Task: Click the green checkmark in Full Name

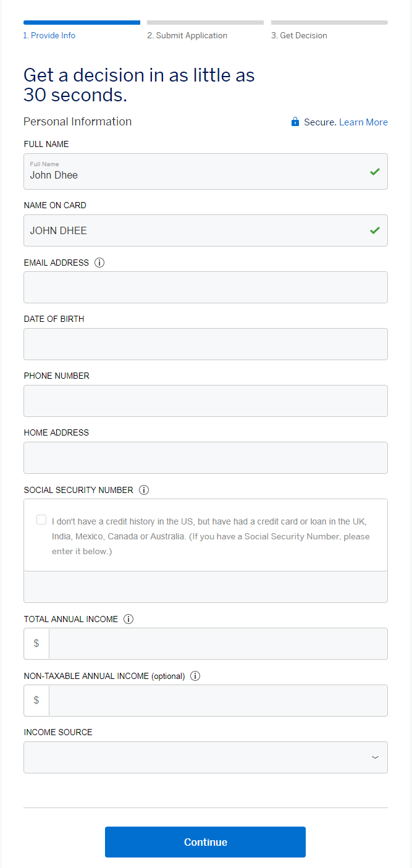Action: pos(375,172)
